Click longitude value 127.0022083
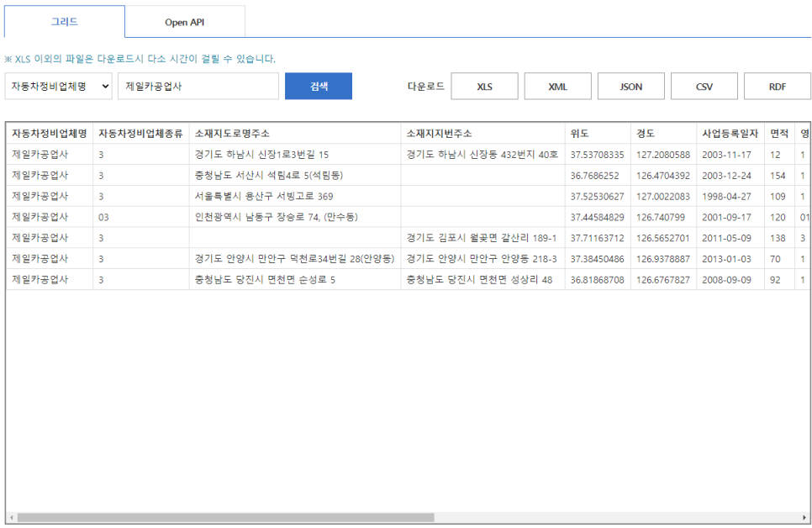Viewport: 812px width, 528px height. [663, 197]
